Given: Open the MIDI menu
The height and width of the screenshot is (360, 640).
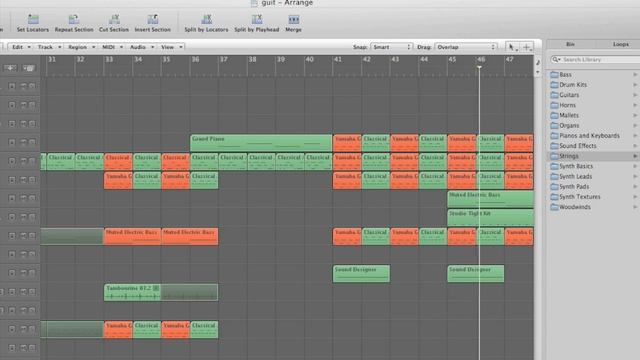Looking at the screenshot, I should [111, 47].
